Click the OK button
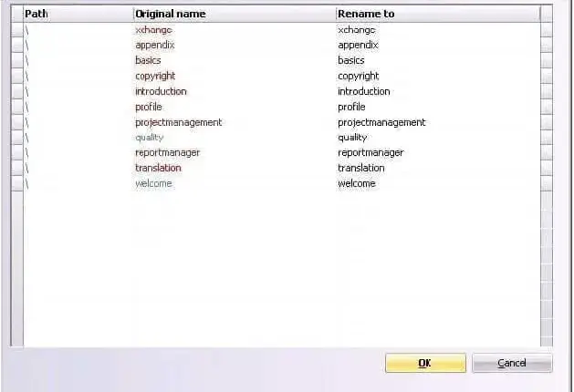The height and width of the screenshot is (392, 574). 425,363
